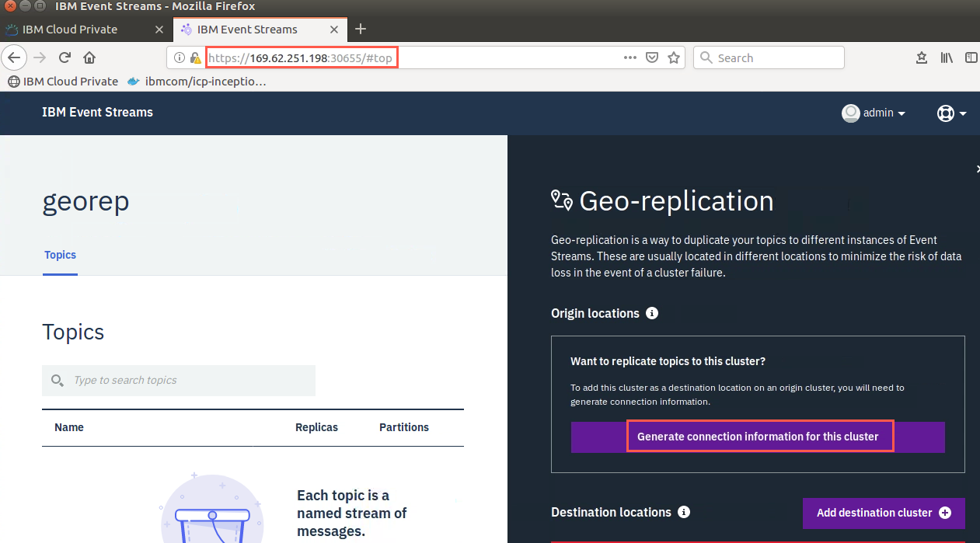
Task: Close the IBM Cloud Private tab
Action: tap(159, 30)
